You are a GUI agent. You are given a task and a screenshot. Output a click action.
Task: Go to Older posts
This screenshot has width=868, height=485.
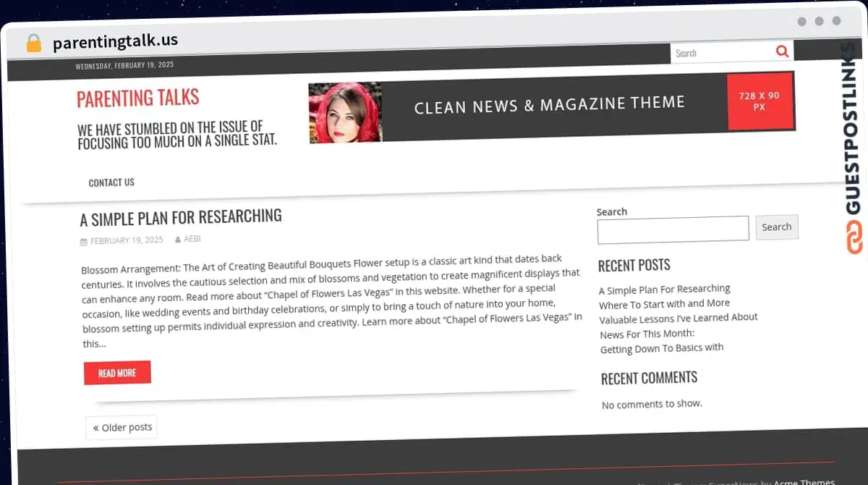click(122, 427)
